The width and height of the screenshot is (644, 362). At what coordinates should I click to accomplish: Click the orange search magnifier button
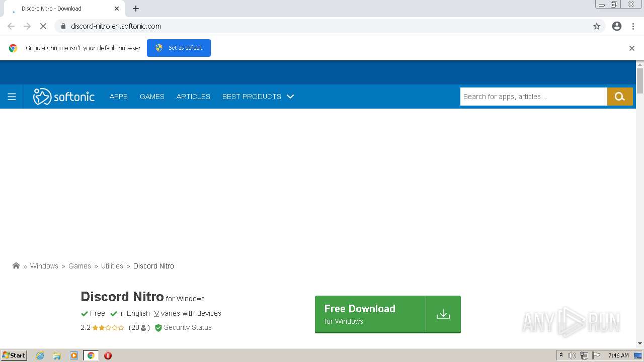(x=620, y=97)
